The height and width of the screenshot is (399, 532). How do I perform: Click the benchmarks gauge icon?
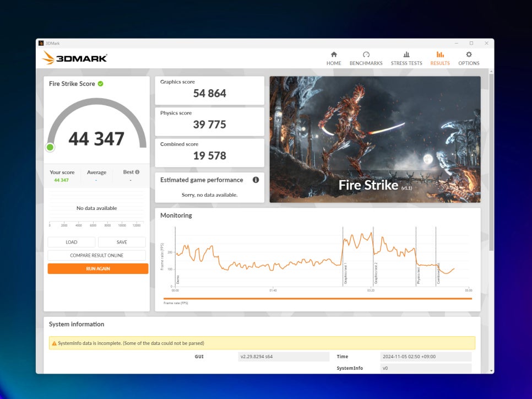click(x=366, y=55)
